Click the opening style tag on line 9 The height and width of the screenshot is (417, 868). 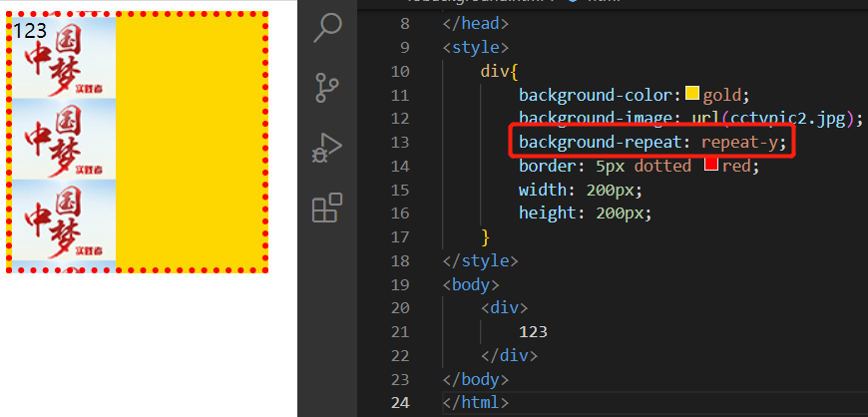coord(476,48)
